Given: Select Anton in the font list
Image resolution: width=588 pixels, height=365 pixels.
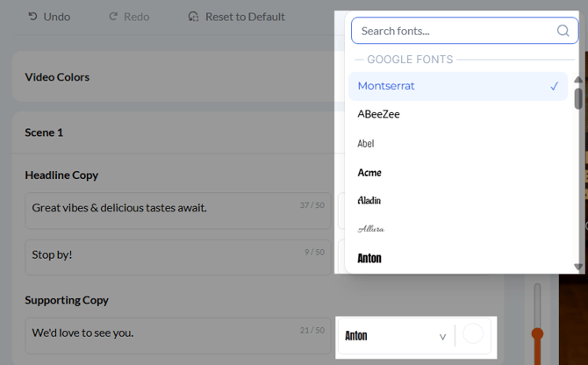Looking at the screenshot, I should point(369,258).
